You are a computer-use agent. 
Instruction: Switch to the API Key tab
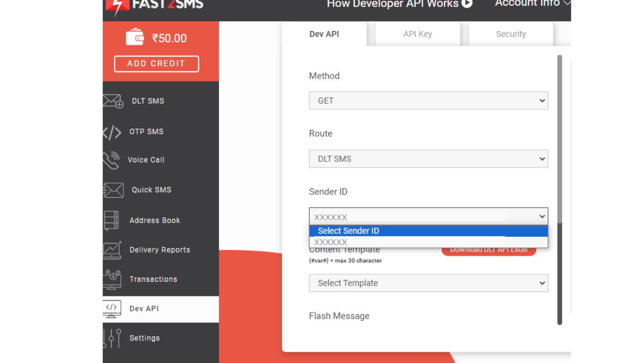(x=417, y=34)
